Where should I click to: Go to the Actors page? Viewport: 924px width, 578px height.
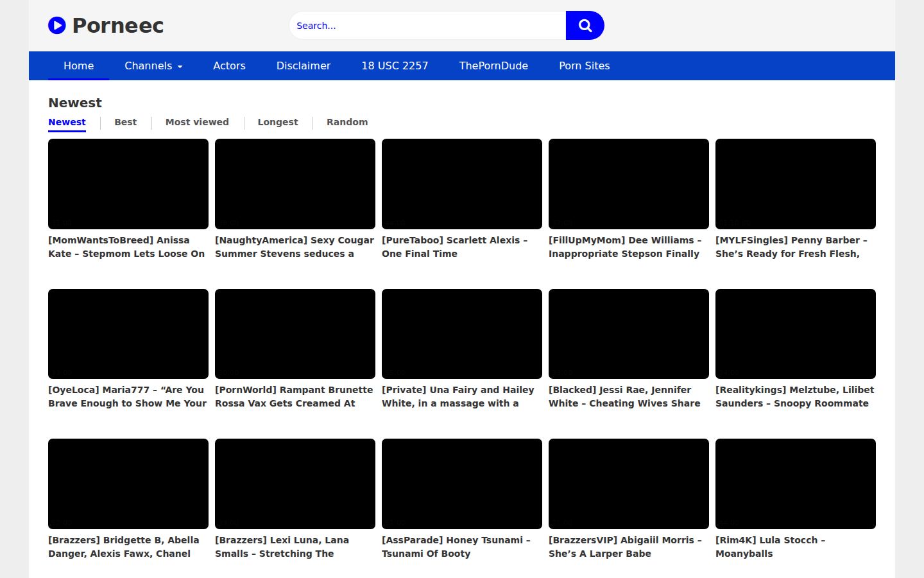click(x=229, y=66)
